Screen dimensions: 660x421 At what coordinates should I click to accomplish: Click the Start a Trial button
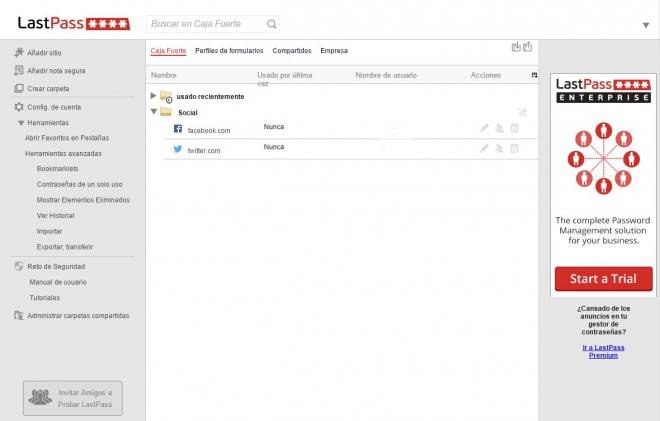point(604,279)
